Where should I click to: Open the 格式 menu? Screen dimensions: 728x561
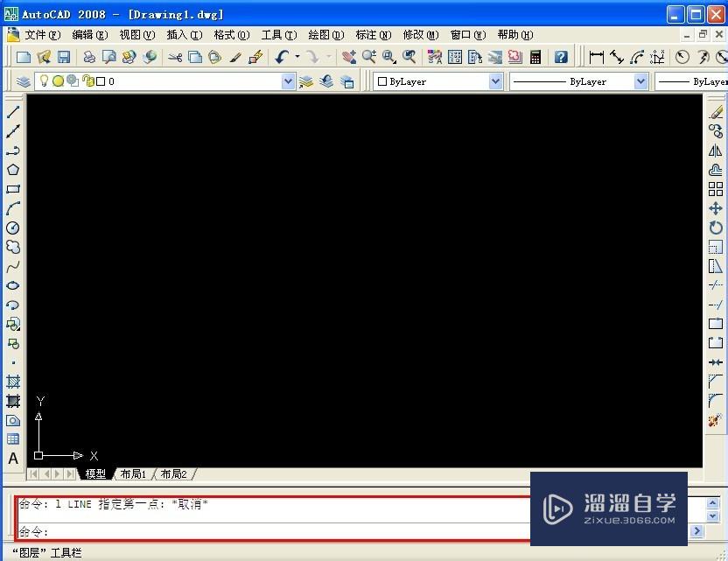pos(230,35)
